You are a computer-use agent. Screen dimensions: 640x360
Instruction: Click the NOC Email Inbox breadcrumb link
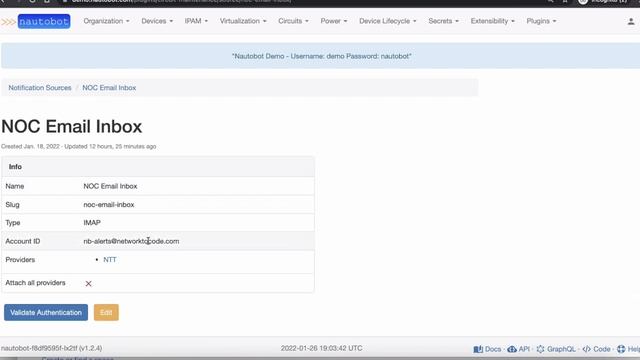point(109,88)
